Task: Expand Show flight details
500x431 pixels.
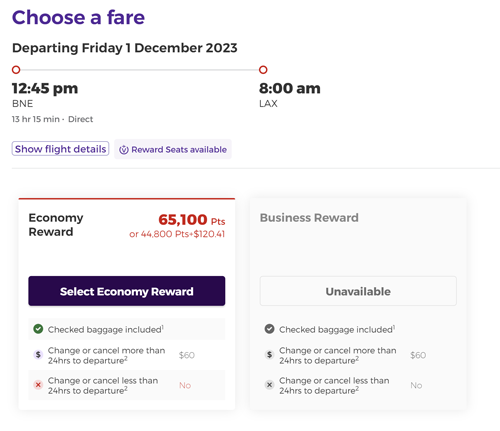Action: point(60,149)
